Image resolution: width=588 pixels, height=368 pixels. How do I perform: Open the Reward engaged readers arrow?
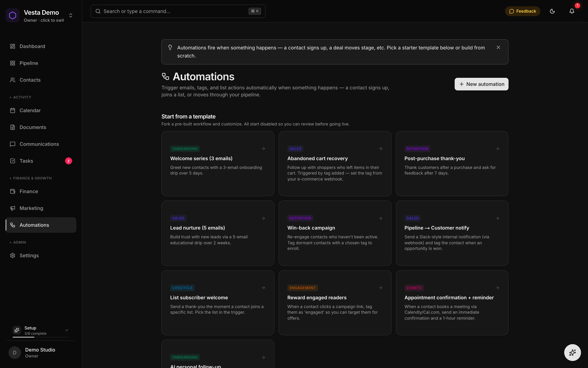pyautogui.click(x=380, y=288)
